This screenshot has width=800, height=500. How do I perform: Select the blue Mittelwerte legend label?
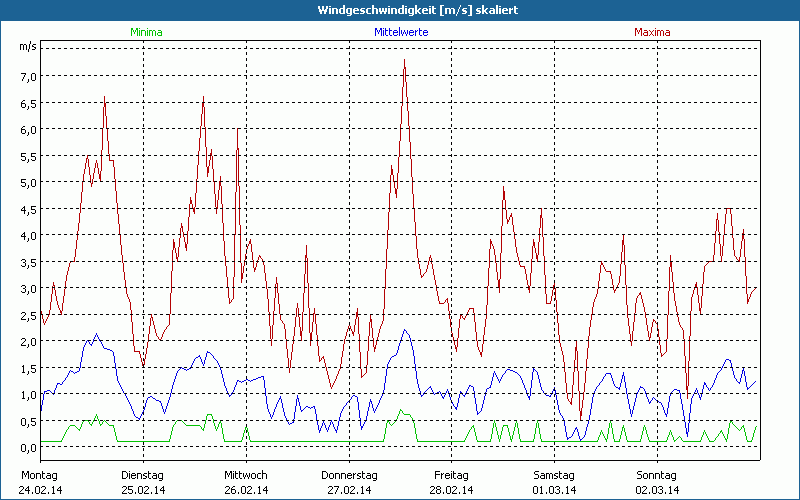click(400, 32)
